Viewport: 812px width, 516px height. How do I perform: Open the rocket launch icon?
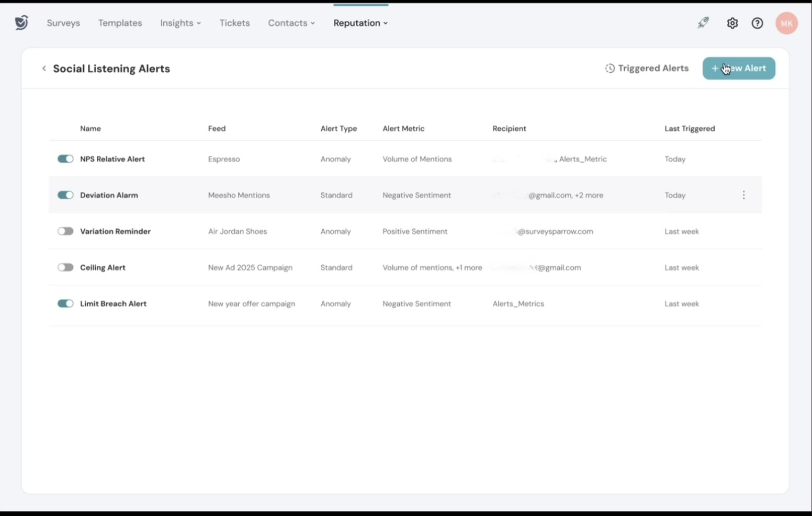(703, 23)
